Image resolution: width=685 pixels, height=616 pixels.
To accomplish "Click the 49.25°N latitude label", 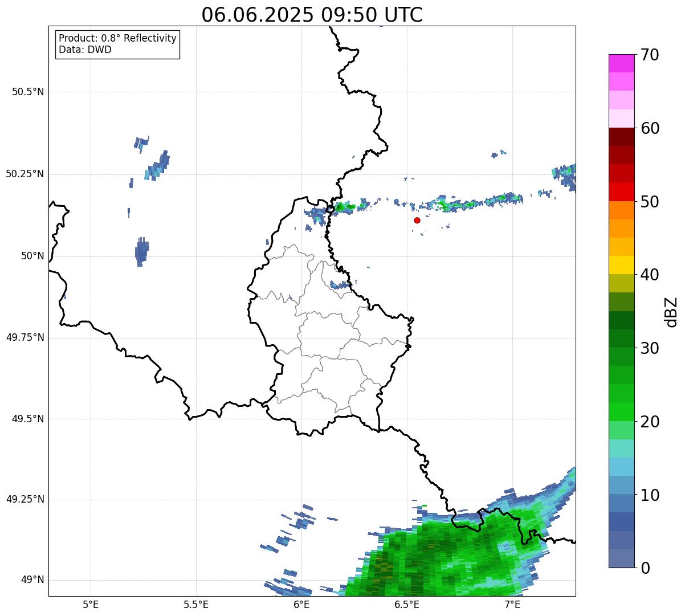I will point(25,499).
